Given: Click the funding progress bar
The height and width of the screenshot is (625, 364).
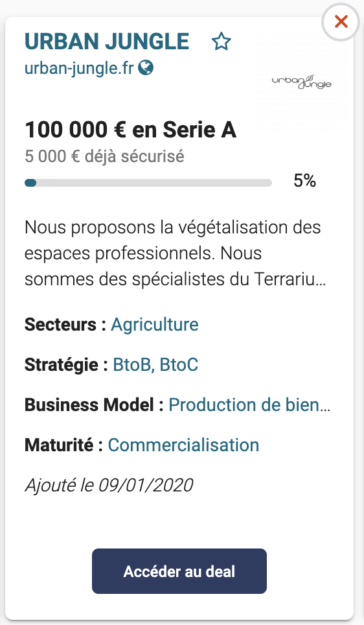Looking at the screenshot, I should [x=148, y=183].
